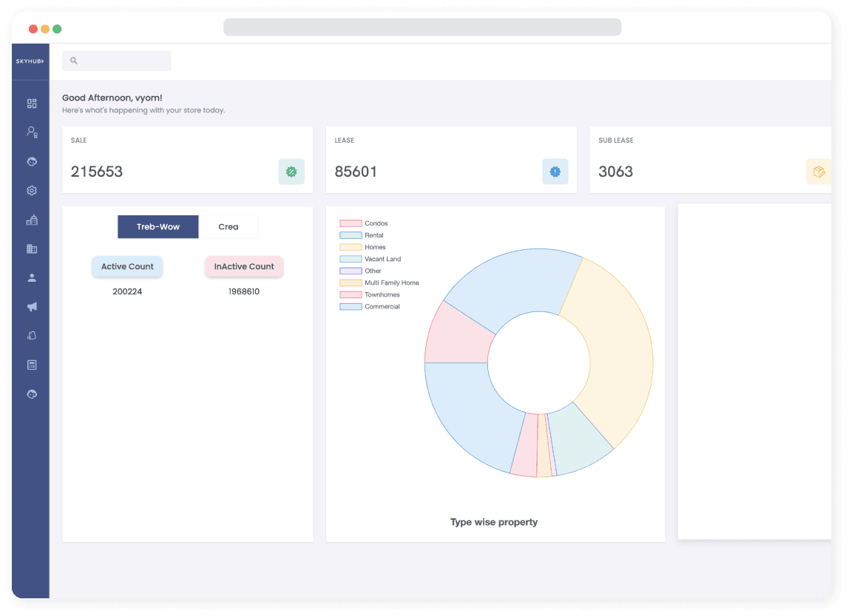Open the settings gear in the sidebar
The image size is (849, 616).
(31, 190)
